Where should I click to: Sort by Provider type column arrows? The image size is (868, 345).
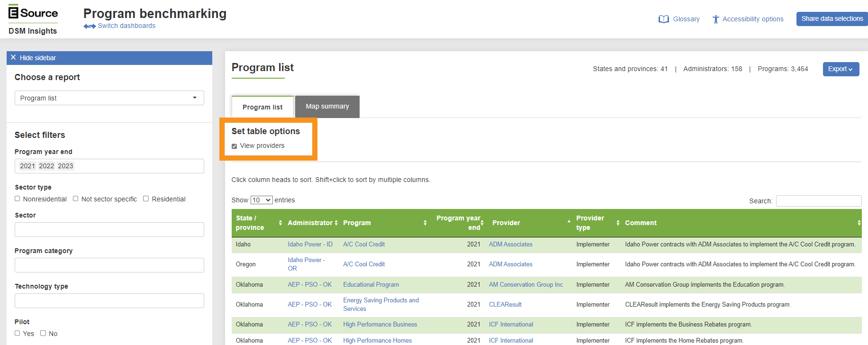click(x=618, y=223)
